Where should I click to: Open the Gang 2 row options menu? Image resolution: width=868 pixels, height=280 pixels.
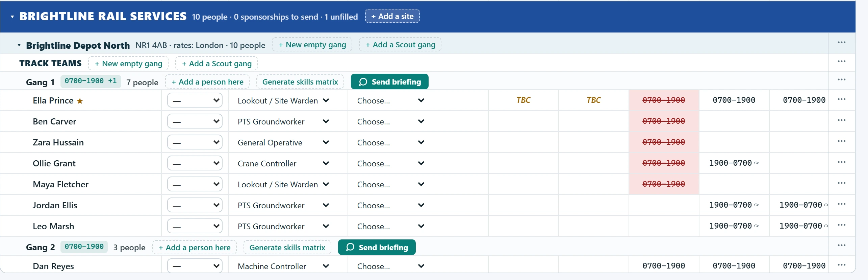[x=841, y=246]
